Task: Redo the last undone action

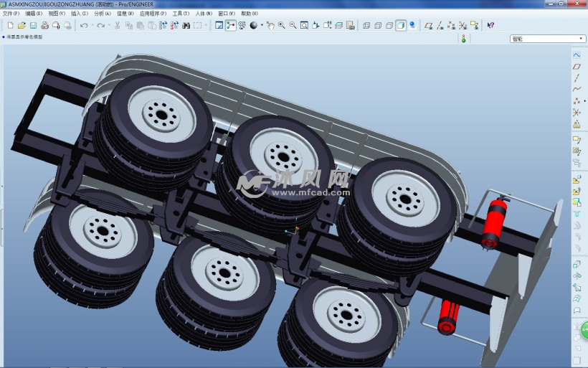Action: point(100,25)
